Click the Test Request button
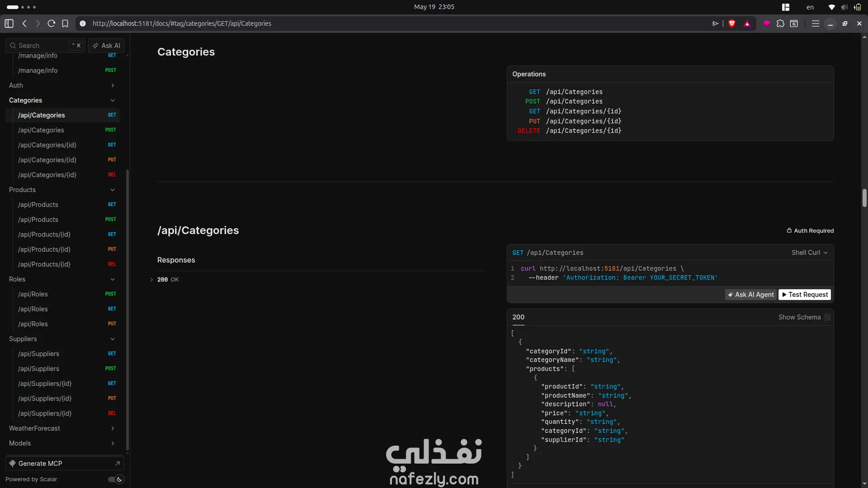Image resolution: width=868 pixels, height=488 pixels. (805, 295)
